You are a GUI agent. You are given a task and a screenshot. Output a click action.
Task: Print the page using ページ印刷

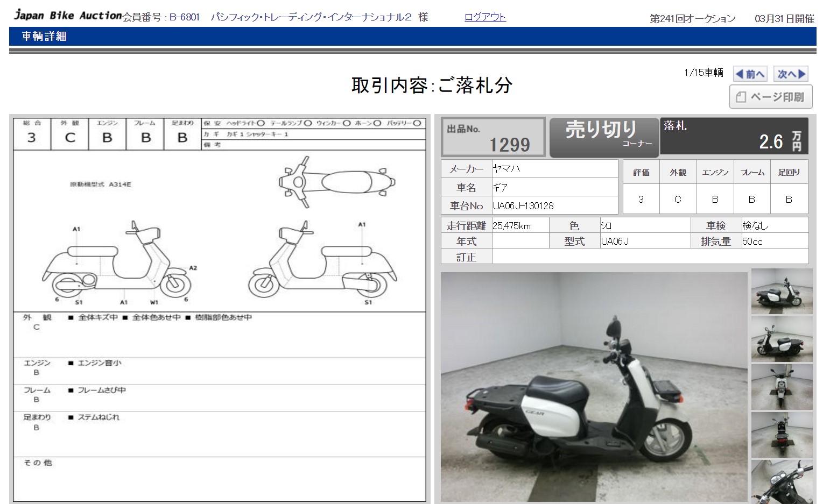770,97
